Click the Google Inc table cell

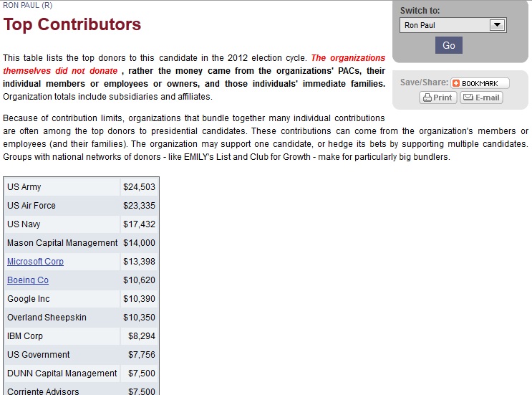click(x=29, y=299)
